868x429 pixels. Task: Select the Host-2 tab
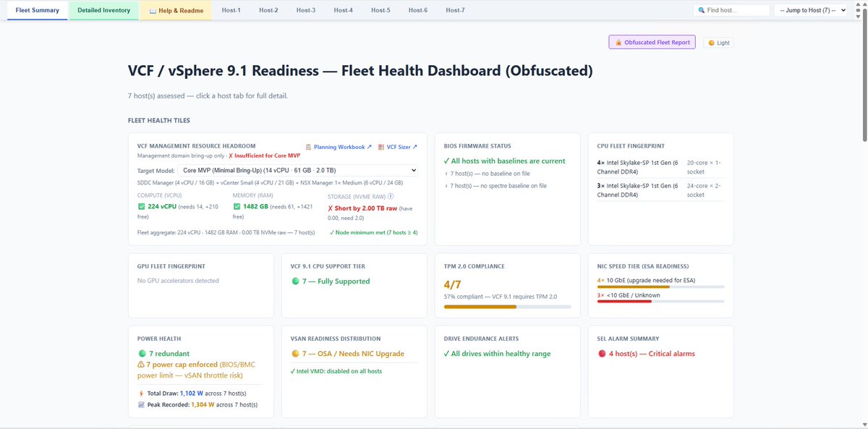(x=268, y=10)
